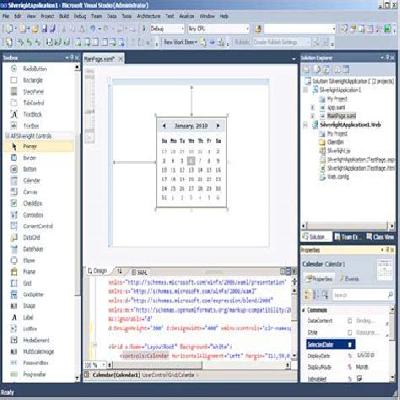Select the PasswordBox control in Toolbox
400x400 pixels.
35,363
